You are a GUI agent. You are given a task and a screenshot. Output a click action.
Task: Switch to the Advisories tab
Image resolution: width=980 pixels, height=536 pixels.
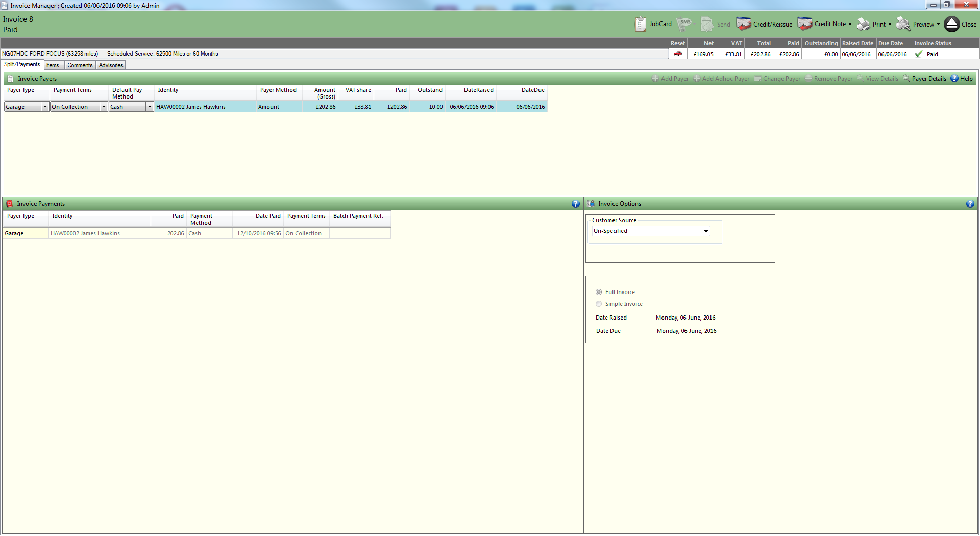click(x=111, y=65)
